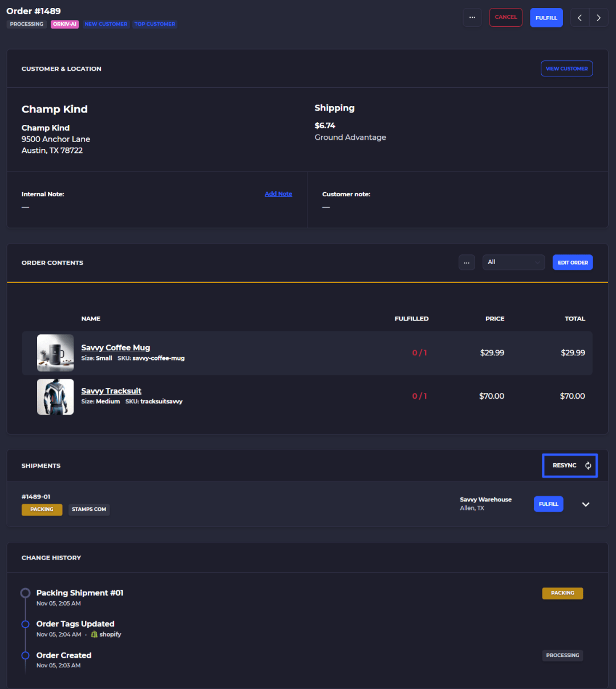Cancel the order

[x=506, y=17]
